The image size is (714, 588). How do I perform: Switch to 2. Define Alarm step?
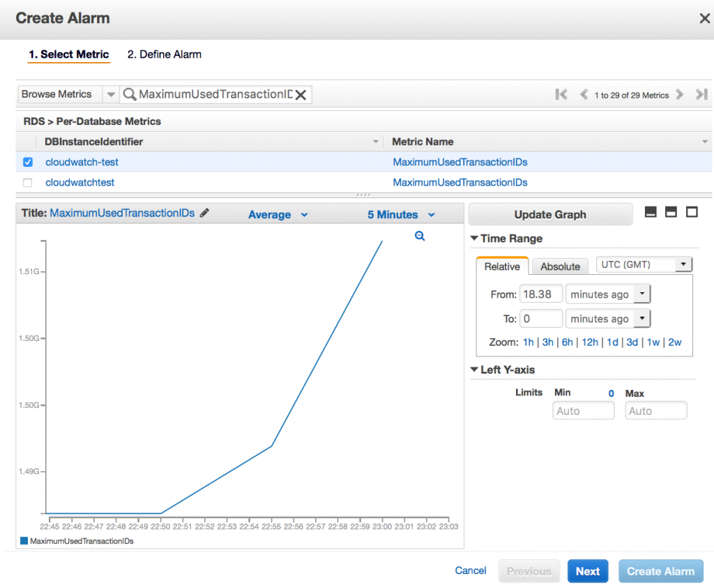click(165, 54)
